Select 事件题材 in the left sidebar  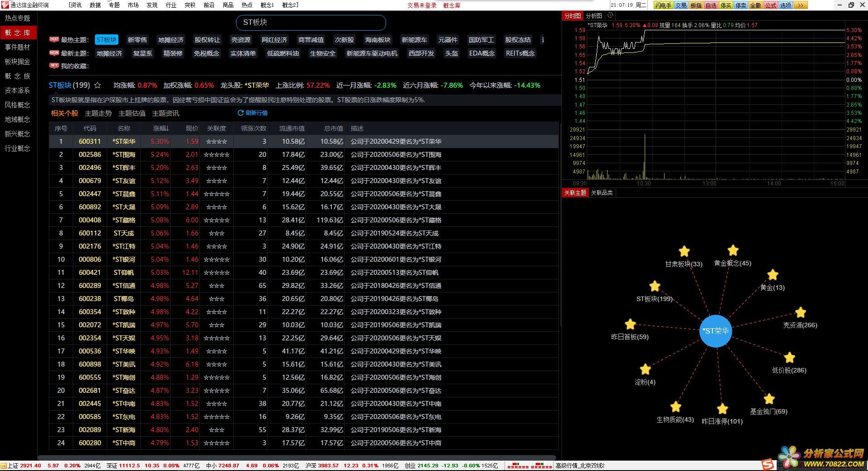pyautogui.click(x=18, y=47)
